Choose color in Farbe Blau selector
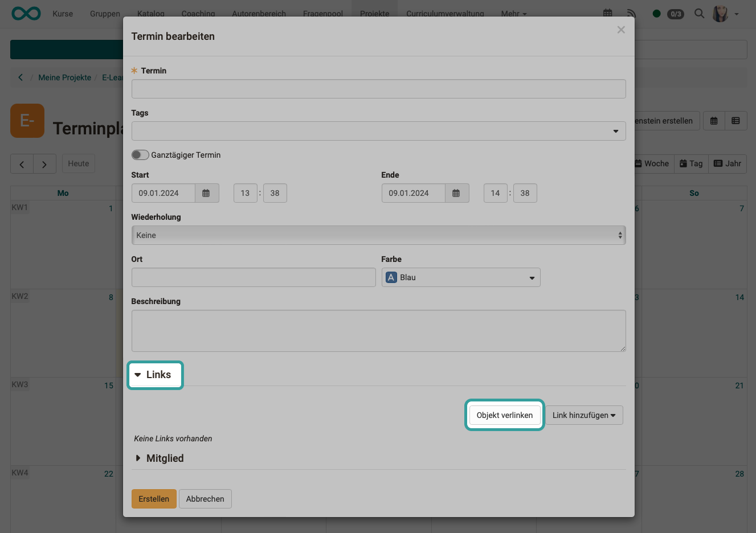The height and width of the screenshot is (533, 756). coord(460,277)
